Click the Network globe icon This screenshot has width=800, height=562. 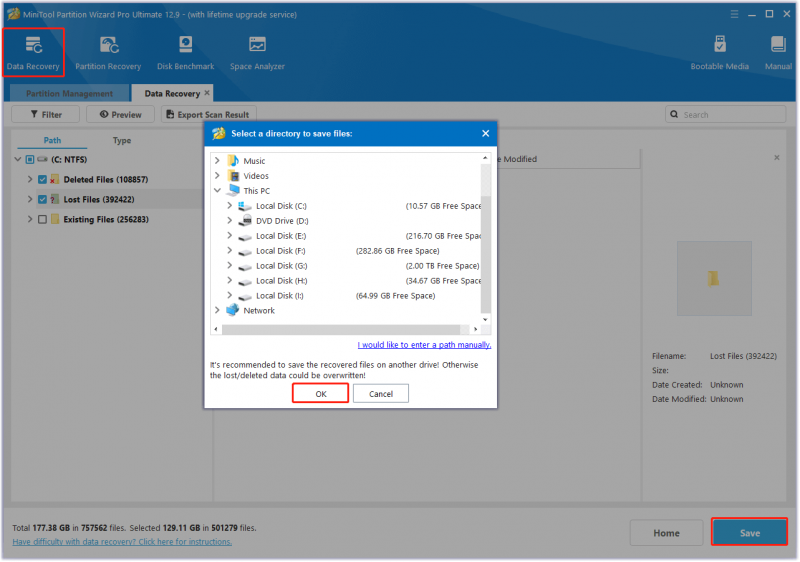click(x=233, y=310)
